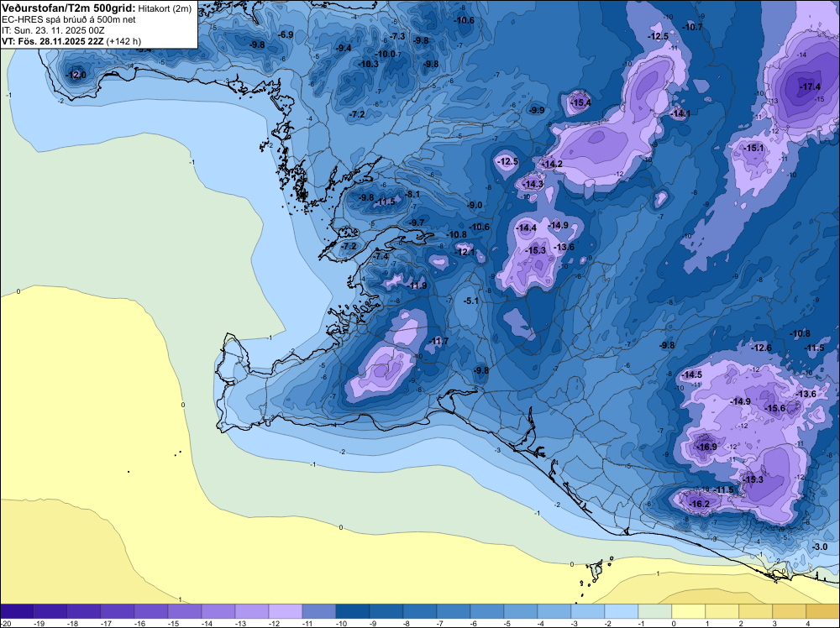The width and height of the screenshot is (840, 628).
Task: Select the -5.1 temperature label
Action: pos(471,301)
